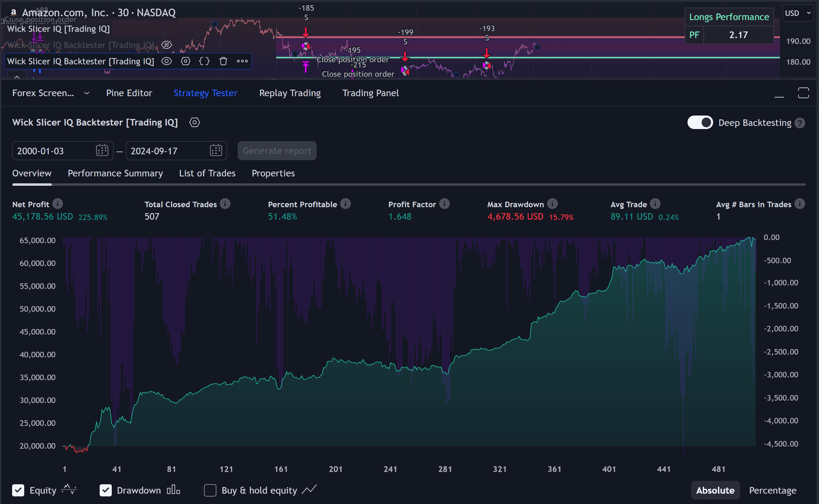Toggle the Deep Backtesting switch
819x504 pixels.
(x=700, y=122)
